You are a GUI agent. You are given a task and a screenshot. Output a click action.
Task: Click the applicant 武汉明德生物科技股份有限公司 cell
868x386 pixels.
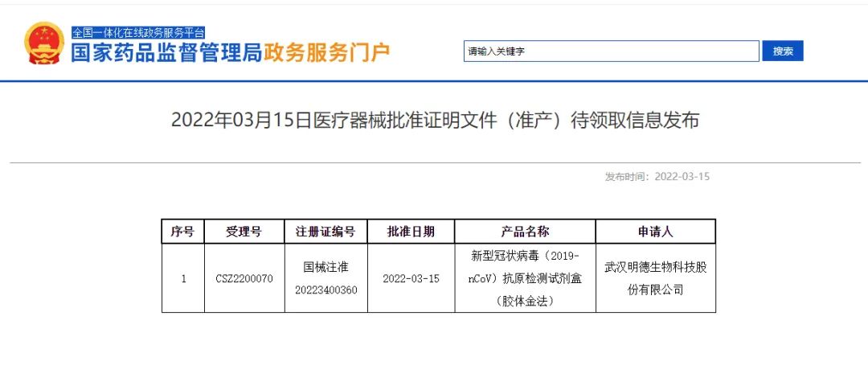655,278
